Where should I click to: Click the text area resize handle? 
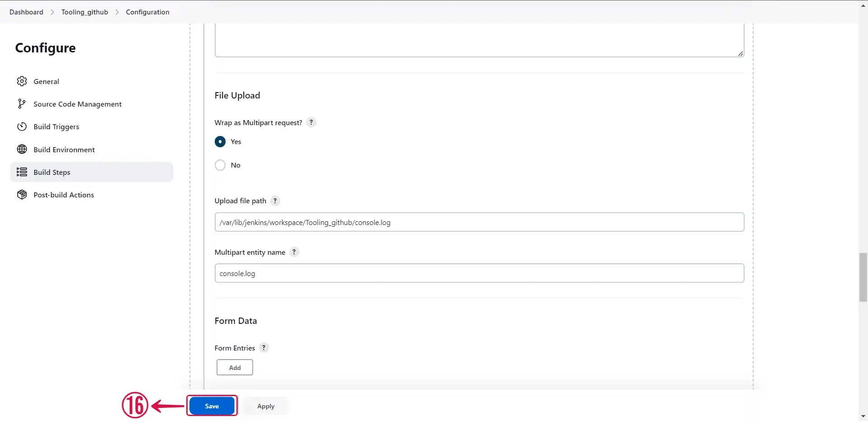pos(740,53)
